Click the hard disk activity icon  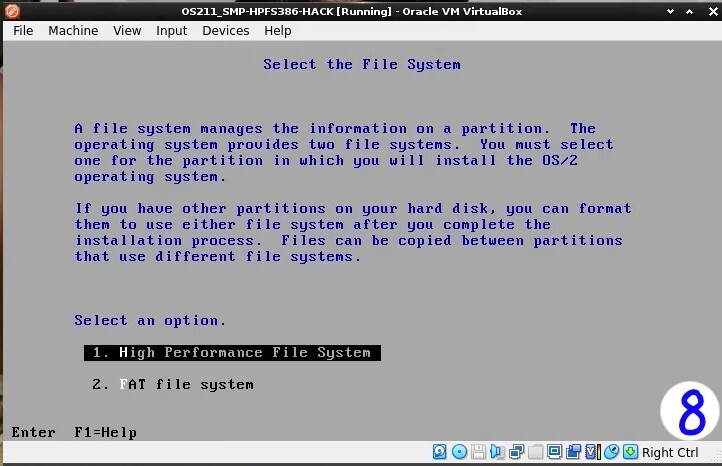click(x=439, y=452)
